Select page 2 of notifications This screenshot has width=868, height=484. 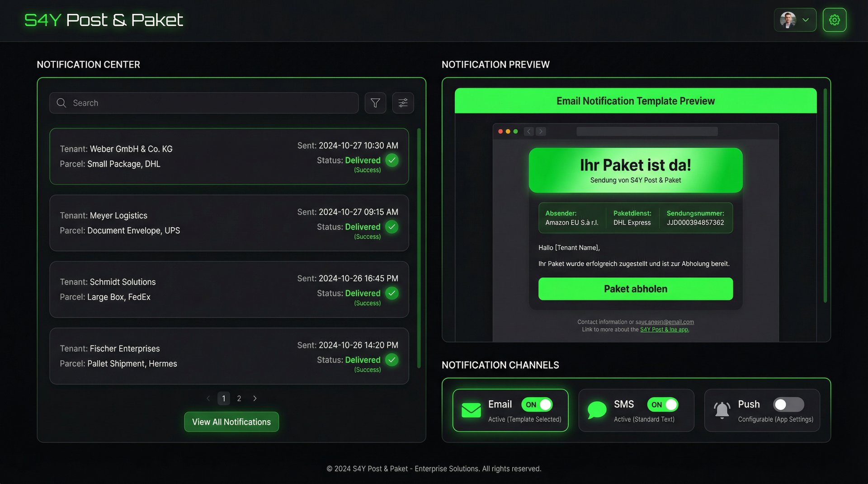pyautogui.click(x=239, y=398)
